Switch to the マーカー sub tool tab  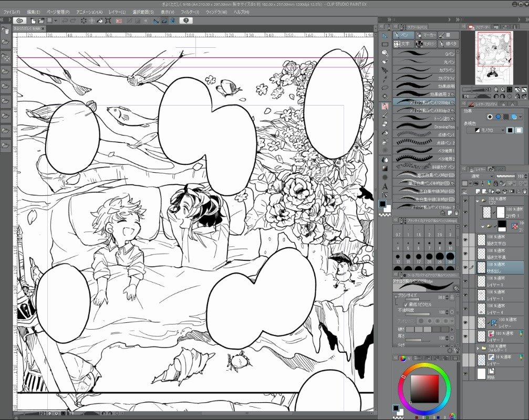point(426,35)
